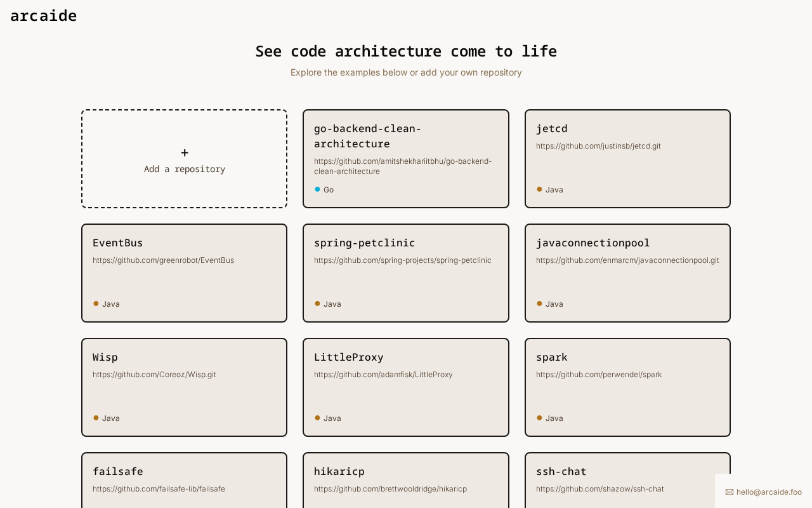Open the jetcd repository card
This screenshot has width=812, height=508.
tap(627, 159)
